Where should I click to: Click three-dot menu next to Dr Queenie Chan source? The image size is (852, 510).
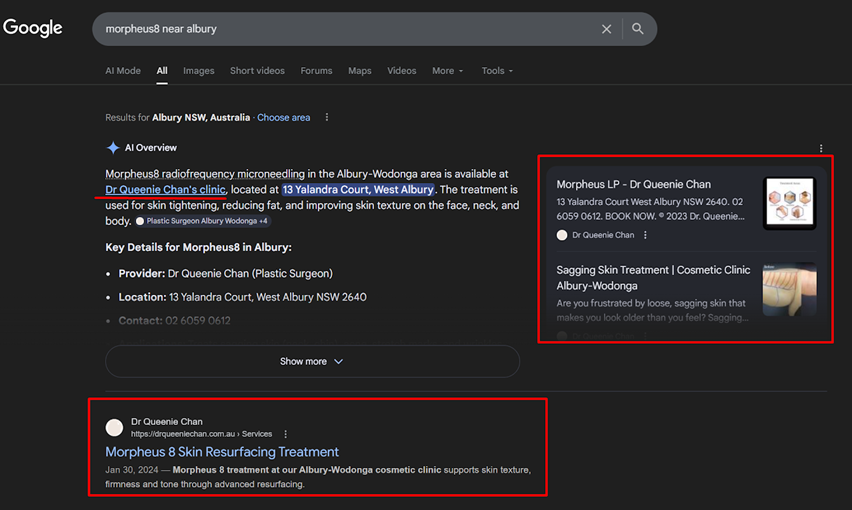tap(645, 235)
